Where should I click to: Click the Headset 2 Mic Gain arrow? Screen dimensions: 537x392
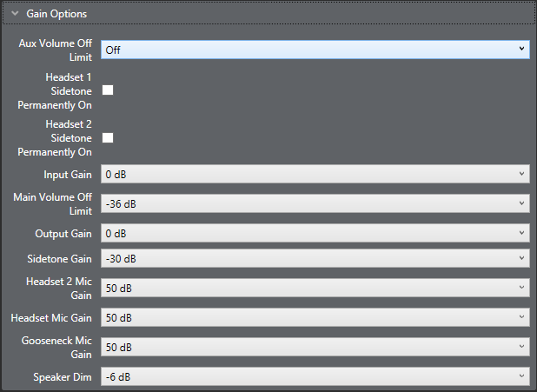pos(521,288)
